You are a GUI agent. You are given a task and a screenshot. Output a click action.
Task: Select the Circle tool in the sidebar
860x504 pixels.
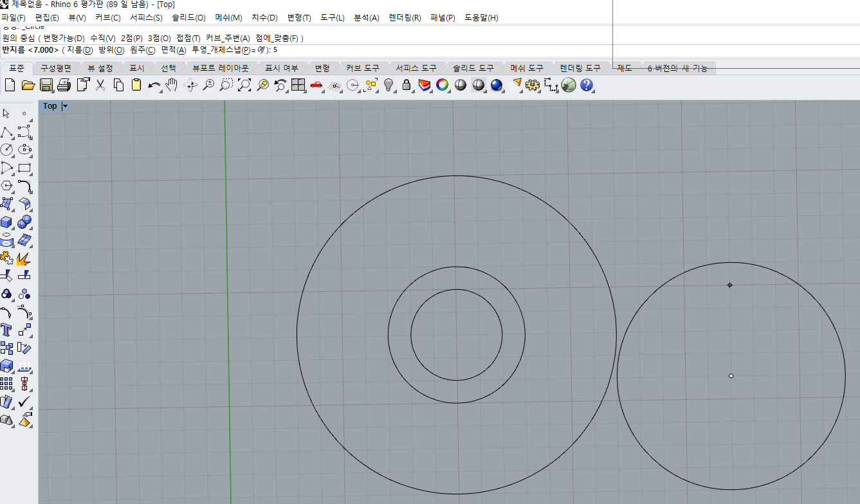6,150
